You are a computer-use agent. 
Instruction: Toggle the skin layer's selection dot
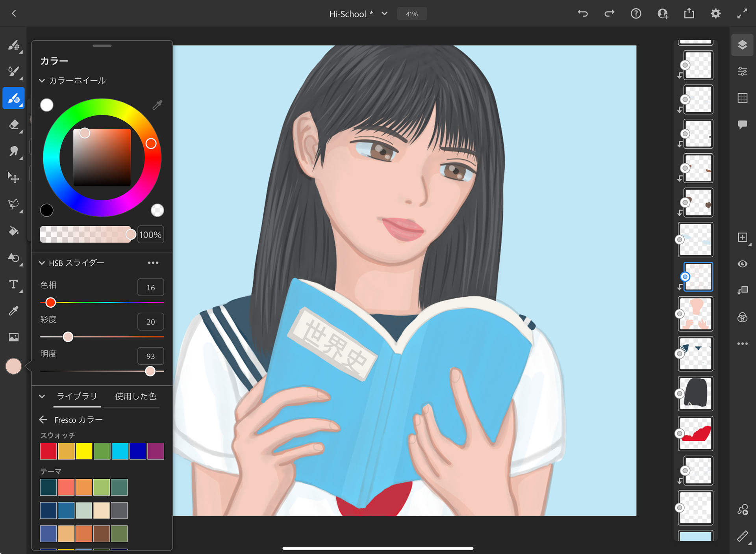coord(679,314)
